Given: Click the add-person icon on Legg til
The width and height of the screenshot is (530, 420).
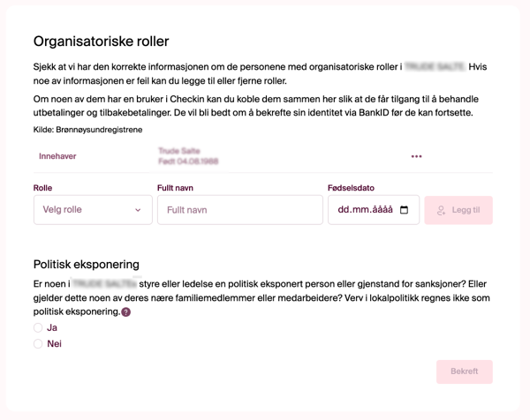Looking at the screenshot, I should 442,211.
